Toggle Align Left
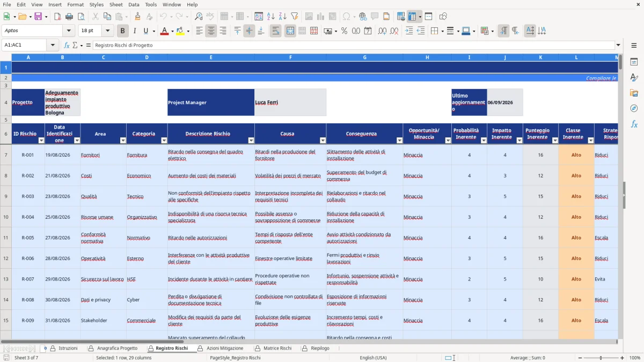 point(199,31)
